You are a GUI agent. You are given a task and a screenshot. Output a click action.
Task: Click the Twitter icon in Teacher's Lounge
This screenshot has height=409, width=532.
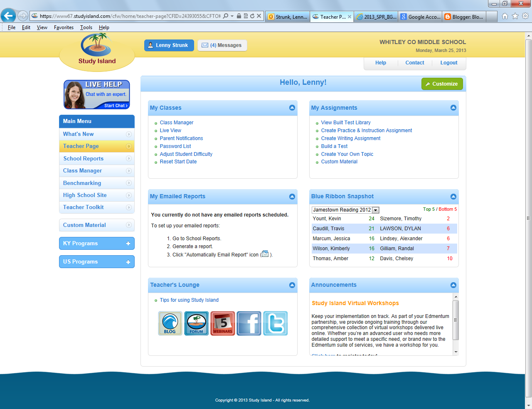pos(275,323)
